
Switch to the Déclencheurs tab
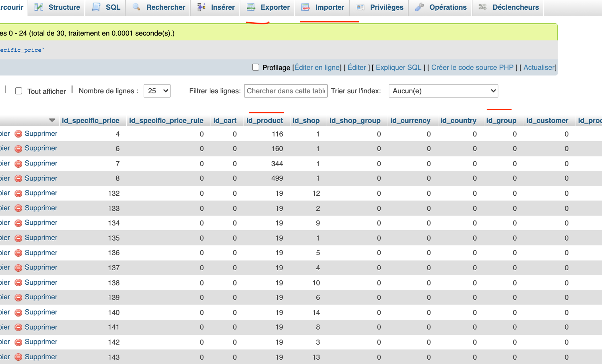pyautogui.click(x=515, y=7)
